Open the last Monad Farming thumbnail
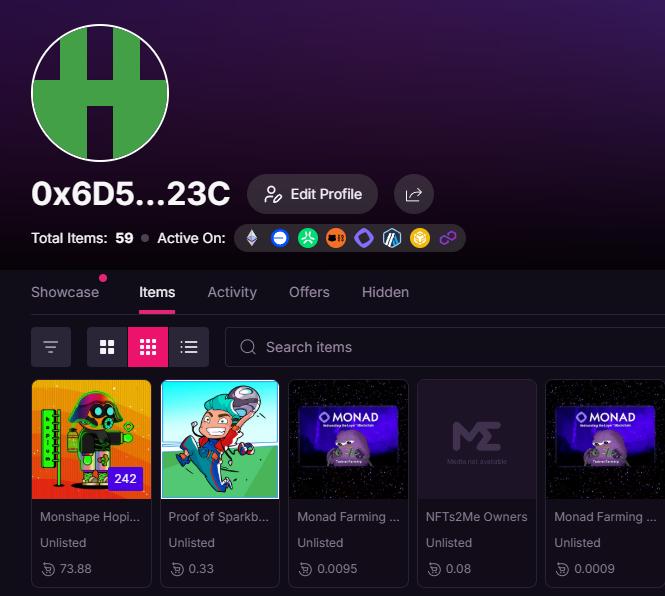 tap(606, 439)
